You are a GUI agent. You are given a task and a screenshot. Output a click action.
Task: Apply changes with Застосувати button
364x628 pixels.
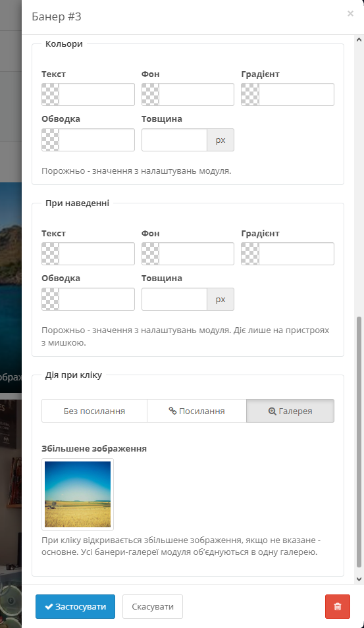point(75,606)
